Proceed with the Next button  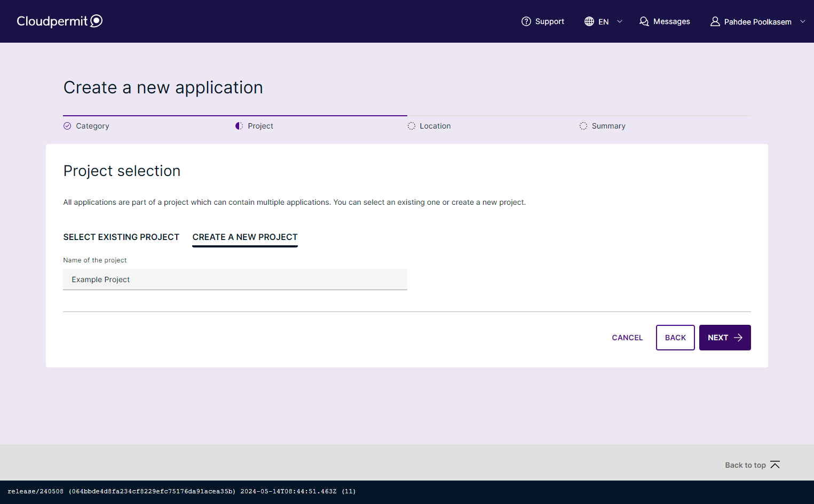point(725,338)
